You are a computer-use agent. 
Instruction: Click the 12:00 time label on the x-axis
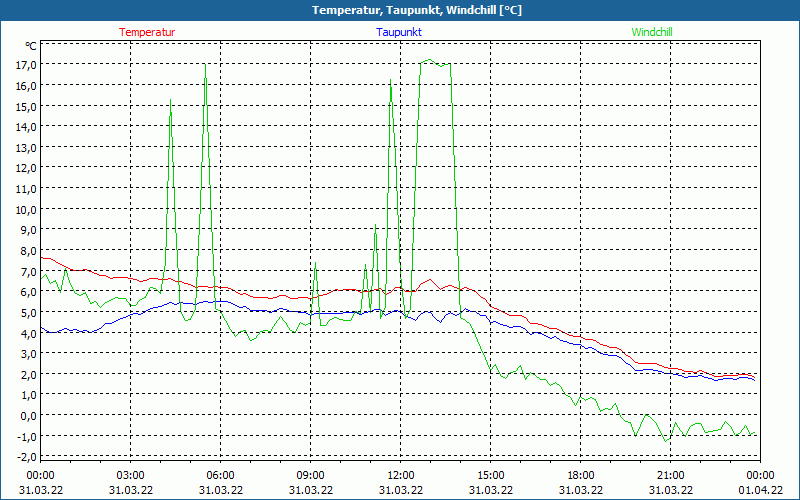[x=401, y=476]
